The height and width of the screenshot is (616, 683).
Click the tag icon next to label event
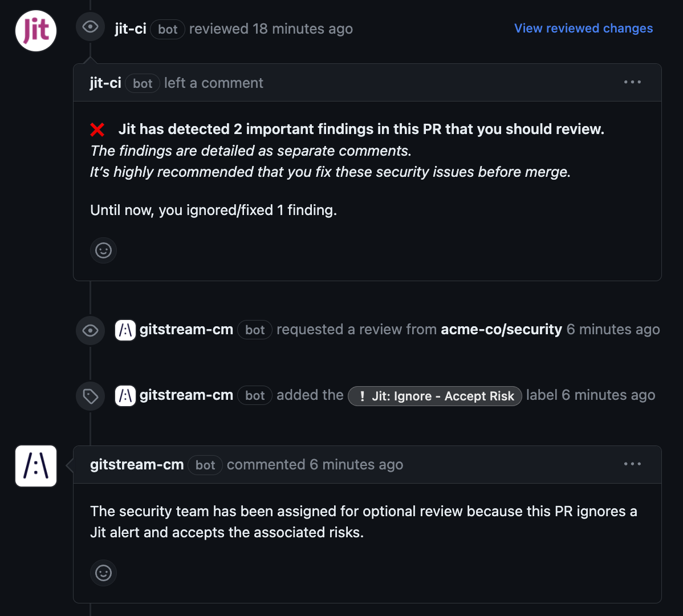point(90,395)
